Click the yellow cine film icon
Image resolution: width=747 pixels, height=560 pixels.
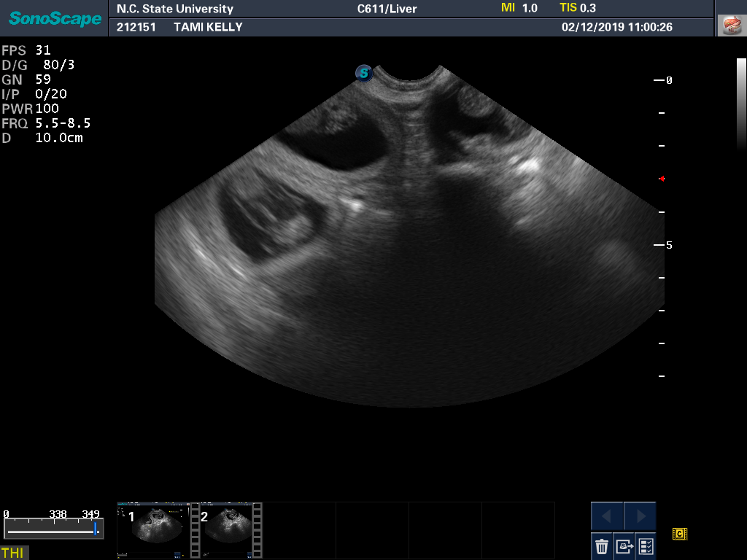(x=680, y=534)
